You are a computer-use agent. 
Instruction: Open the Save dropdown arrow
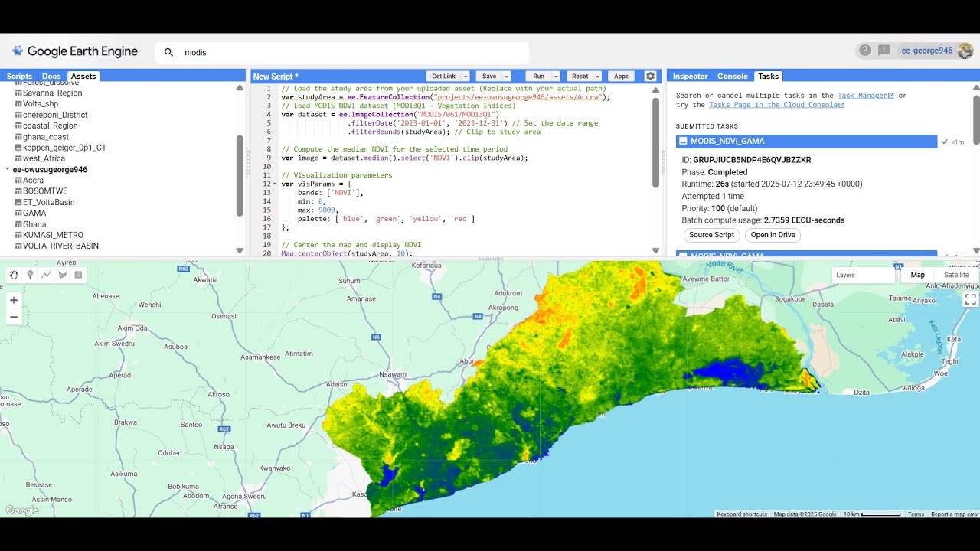(507, 77)
